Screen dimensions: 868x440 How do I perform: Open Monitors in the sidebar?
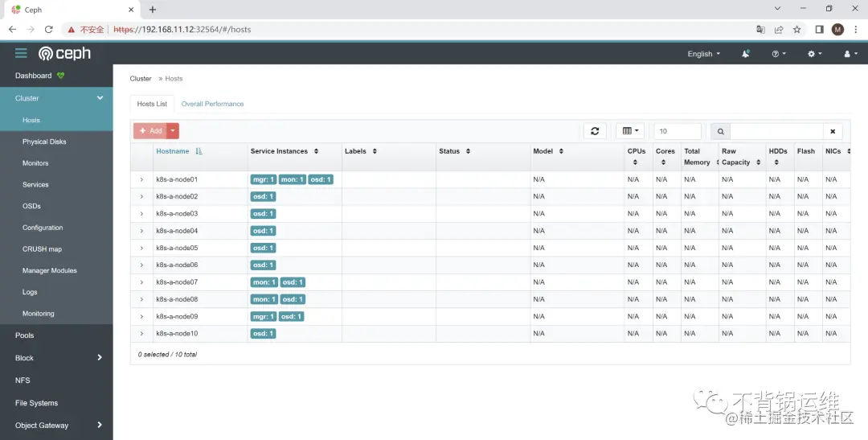35,163
